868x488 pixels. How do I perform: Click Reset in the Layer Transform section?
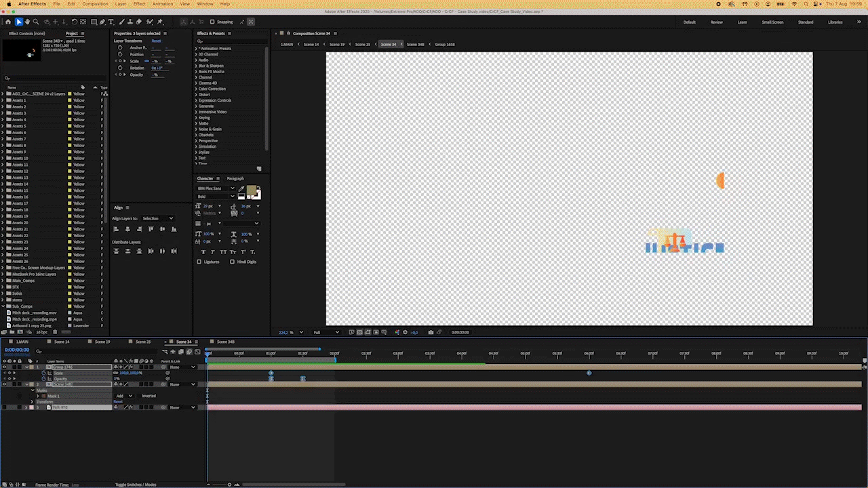[x=156, y=41]
